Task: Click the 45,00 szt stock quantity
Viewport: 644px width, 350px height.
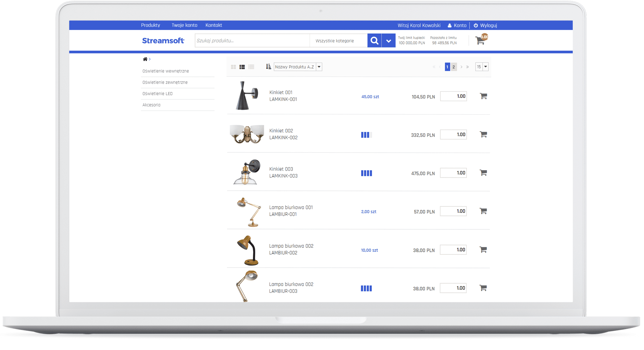Action: click(x=370, y=97)
